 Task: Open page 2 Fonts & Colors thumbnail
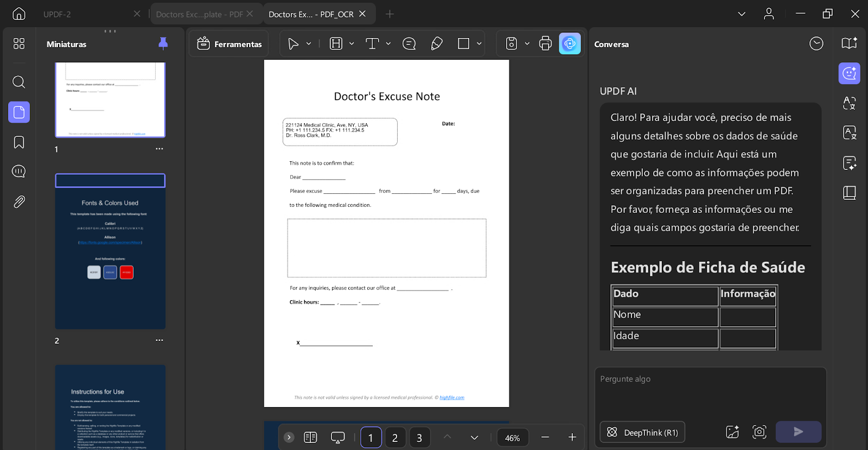(110, 251)
